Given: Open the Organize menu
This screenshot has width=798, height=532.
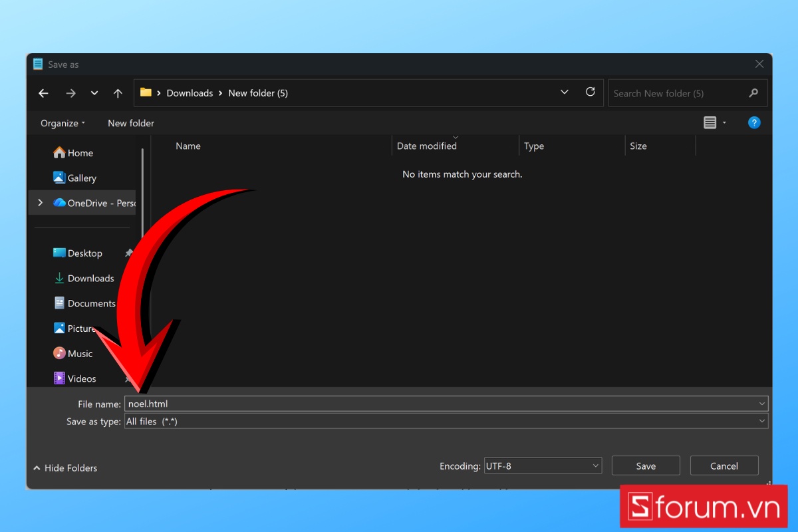Looking at the screenshot, I should point(63,123).
